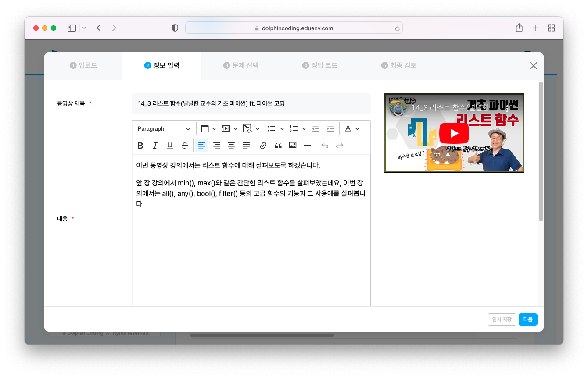Close the upload dialog with the X

(534, 66)
